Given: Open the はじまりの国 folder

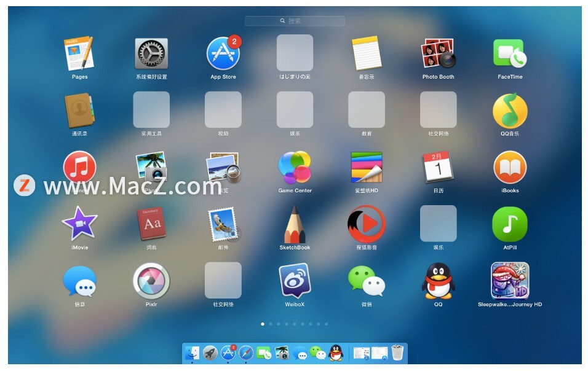Looking at the screenshot, I should (295, 53).
